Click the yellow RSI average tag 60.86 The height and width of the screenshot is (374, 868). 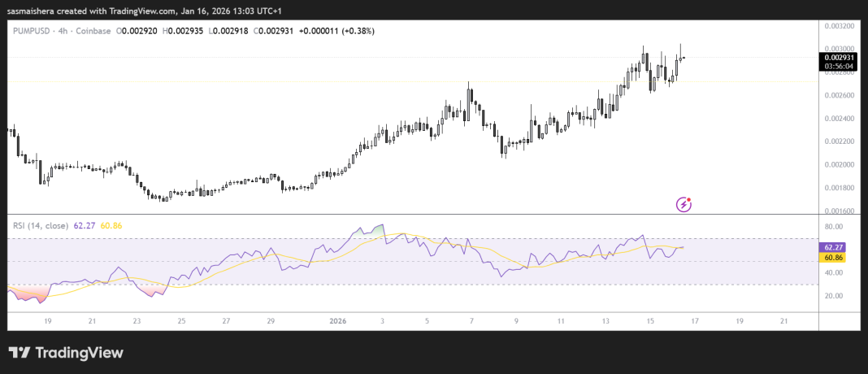pos(834,258)
